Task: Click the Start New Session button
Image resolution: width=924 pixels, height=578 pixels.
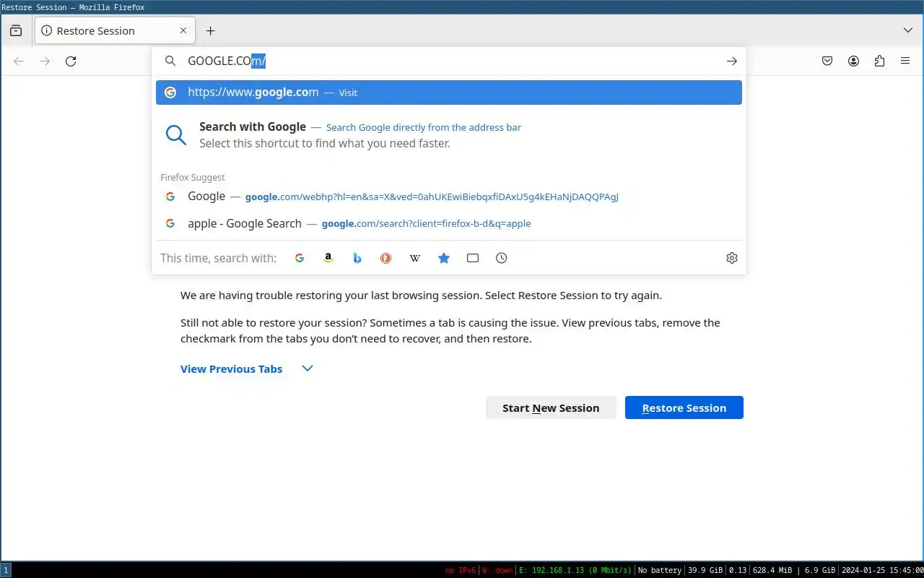Action: coord(551,407)
